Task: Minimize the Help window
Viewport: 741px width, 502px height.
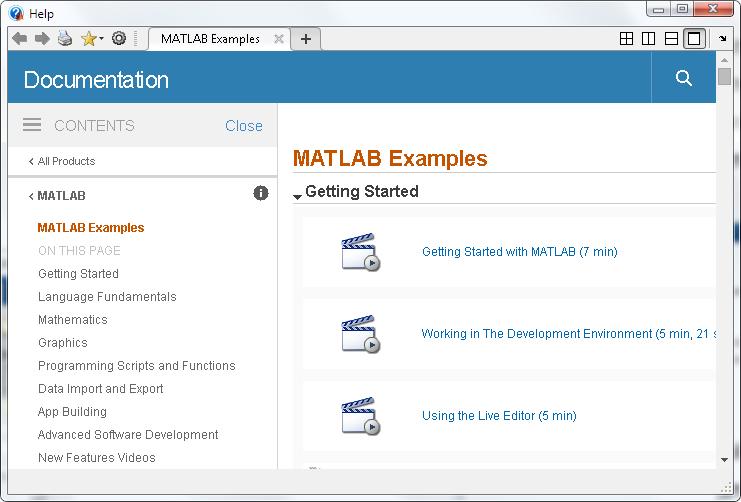Action: [x=658, y=9]
